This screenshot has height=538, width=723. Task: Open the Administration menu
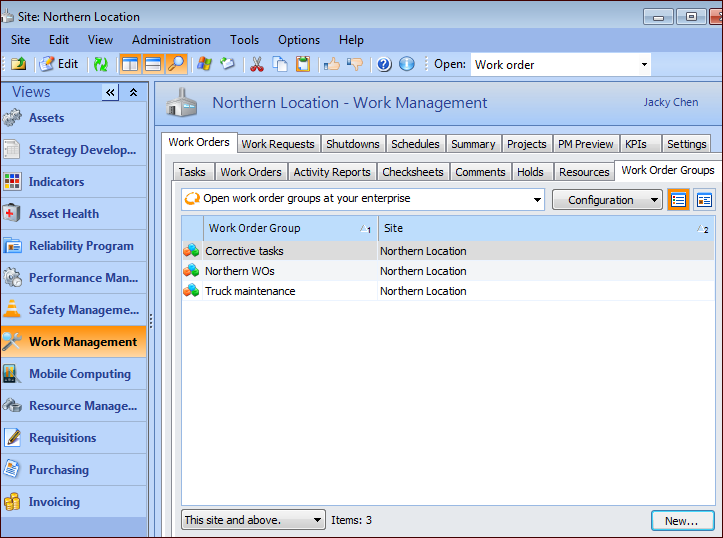(171, 40)
